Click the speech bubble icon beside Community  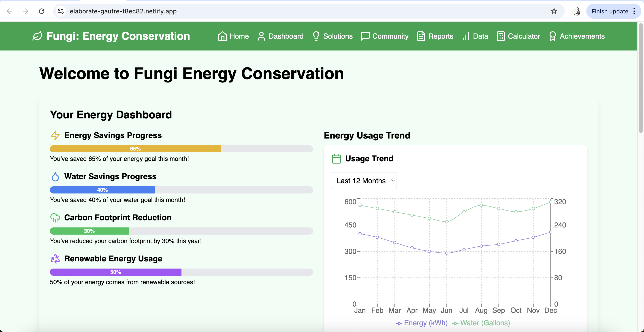point(365,36)
